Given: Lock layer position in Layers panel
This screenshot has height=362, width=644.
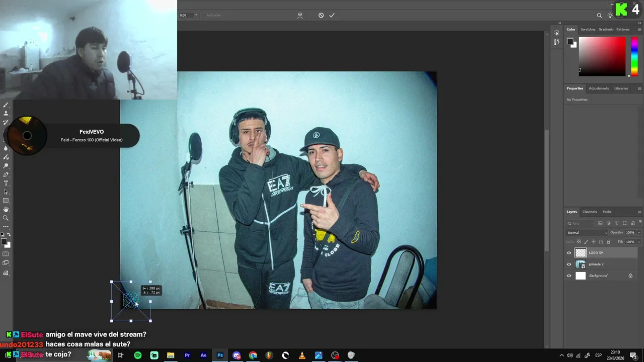Looking at the screenshot, I should tap(594, 242).
